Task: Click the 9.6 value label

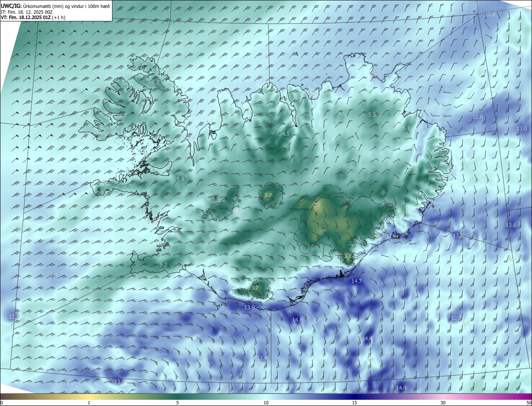Action: click(511, 259)
